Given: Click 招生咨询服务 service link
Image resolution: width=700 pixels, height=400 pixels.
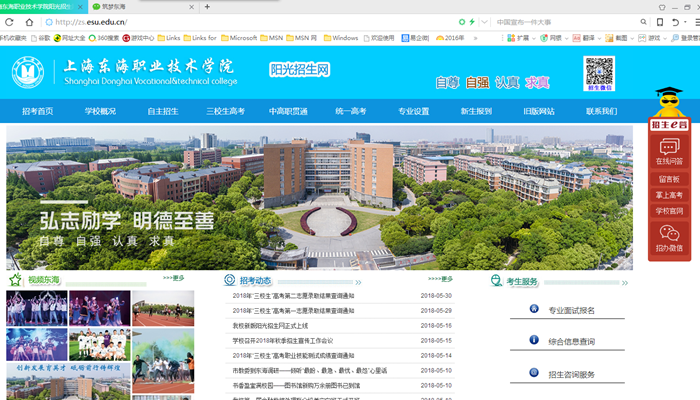Looking at the screenshot, I should tap(571, 375).
